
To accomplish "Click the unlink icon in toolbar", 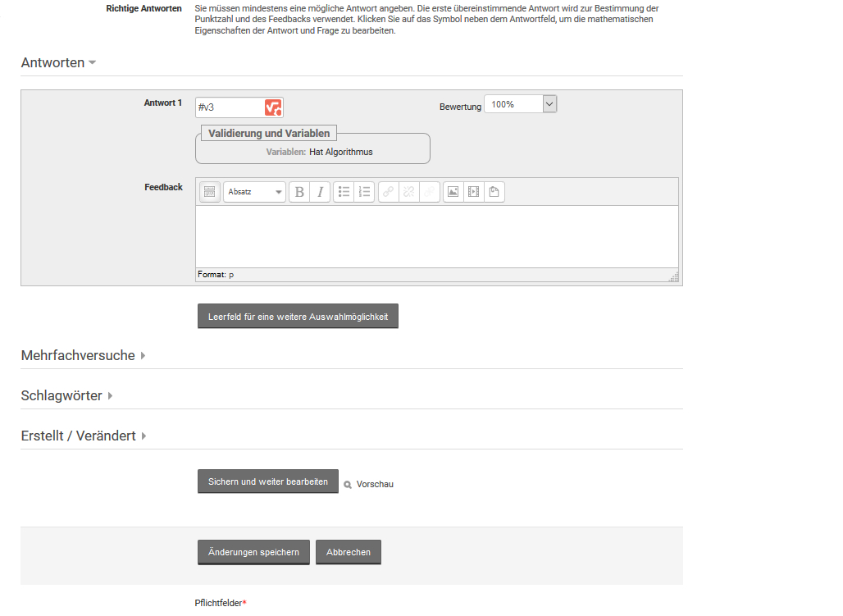I will point(409,192).
